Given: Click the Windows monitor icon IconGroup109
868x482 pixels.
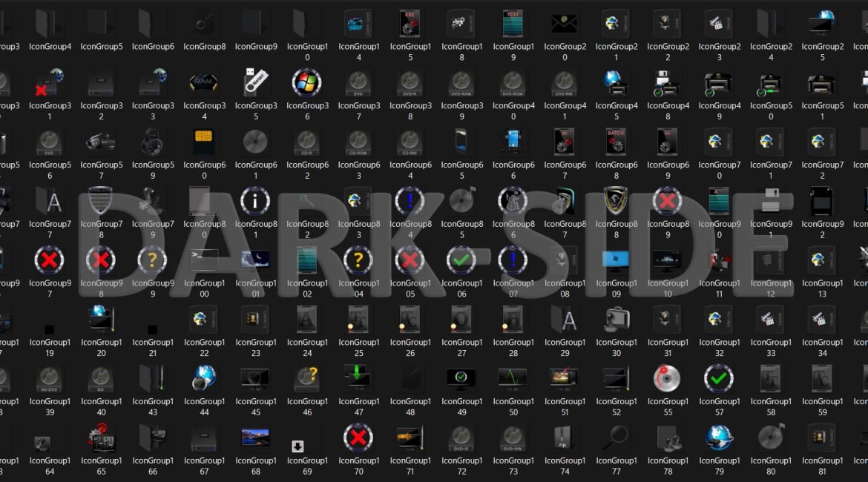Looking at the screenshot, I should click(616, 260).
